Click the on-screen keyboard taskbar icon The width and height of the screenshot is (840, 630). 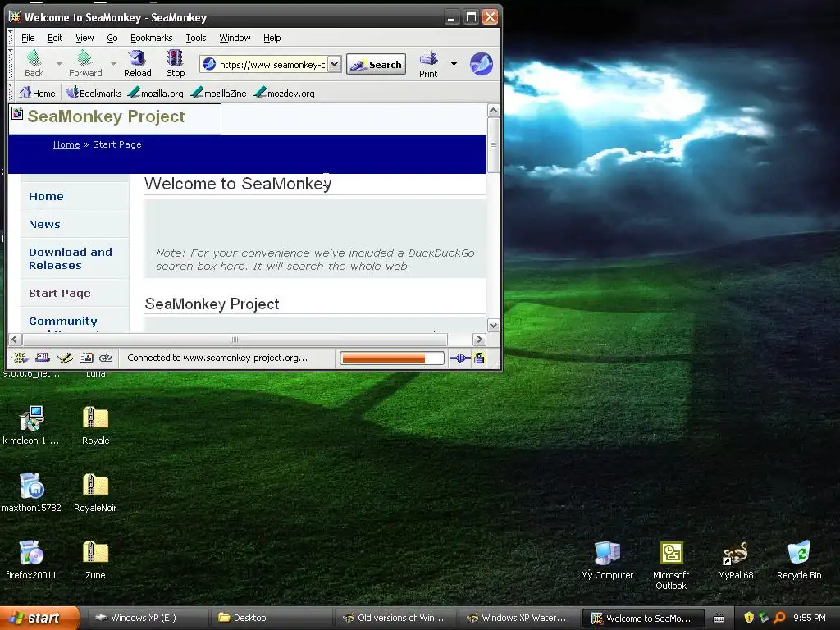point(719,619)
